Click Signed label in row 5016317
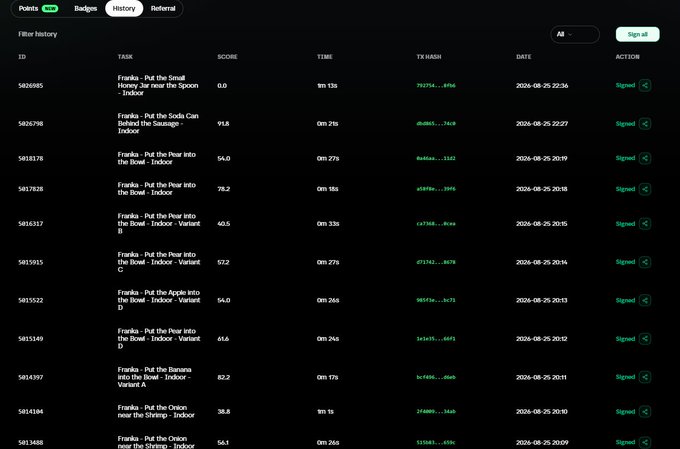The height and width of the screenshot is (449, 680). [x=625, y=224]
